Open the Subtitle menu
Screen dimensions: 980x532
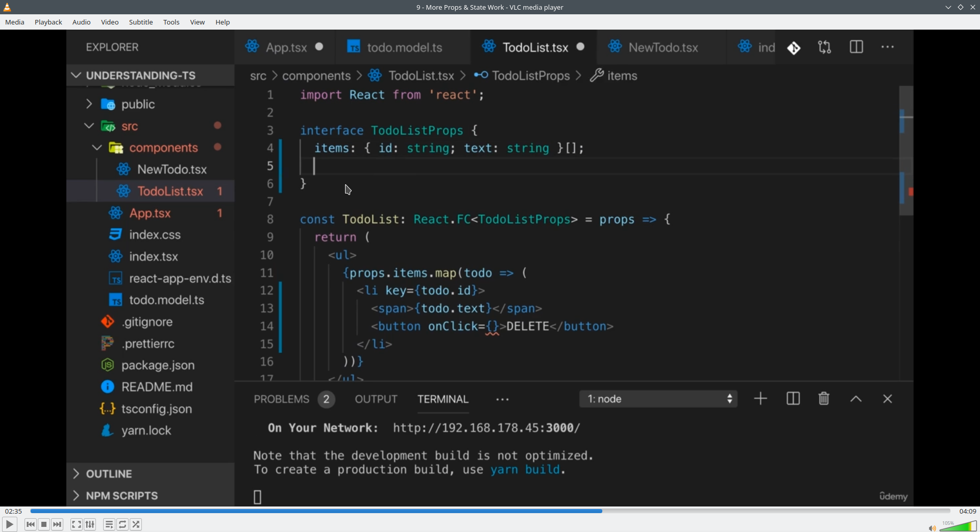point(141,22)
